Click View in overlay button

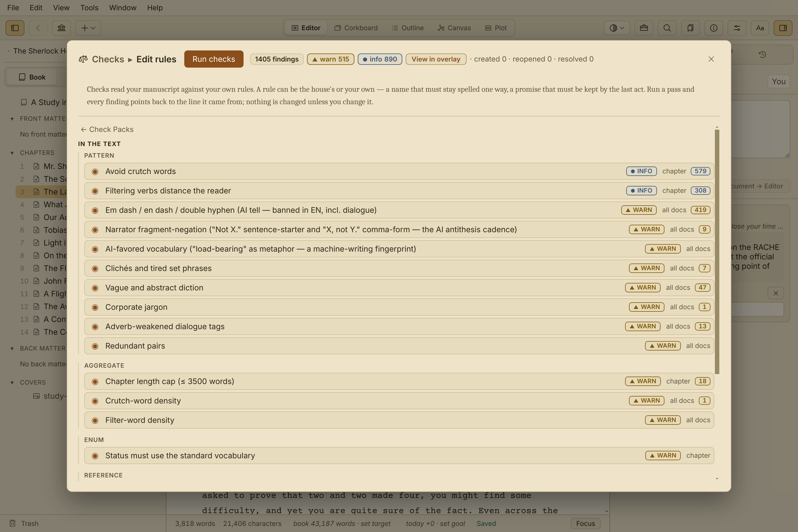tap(436, 59)
